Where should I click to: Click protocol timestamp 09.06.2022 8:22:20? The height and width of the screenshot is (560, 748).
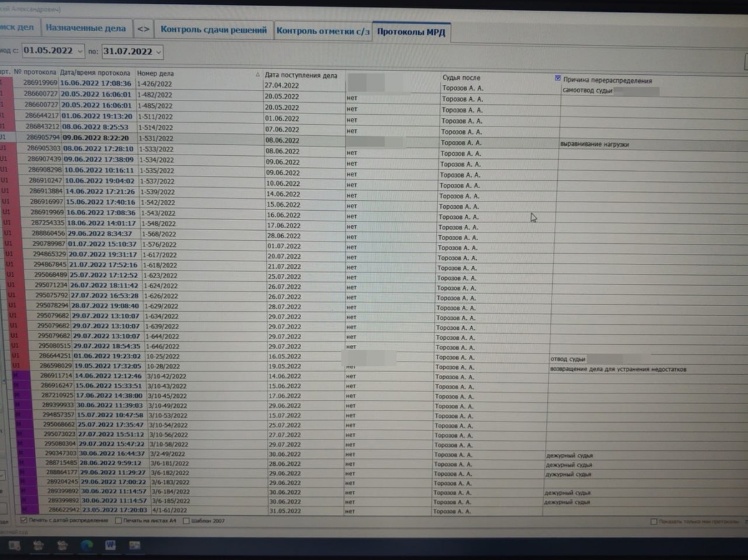[95, 138]
